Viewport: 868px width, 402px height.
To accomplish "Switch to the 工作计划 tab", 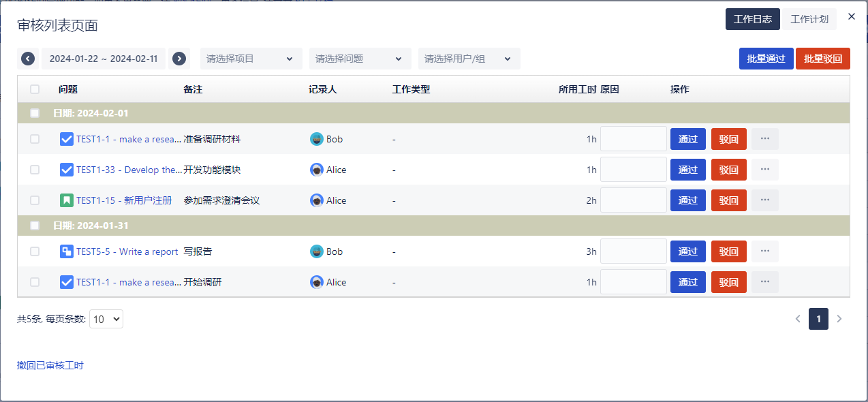I will tap(809, 19).
